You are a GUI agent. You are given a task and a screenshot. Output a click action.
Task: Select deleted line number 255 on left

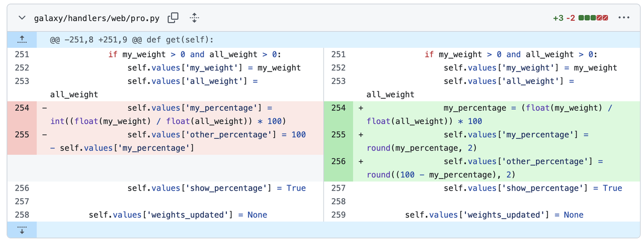click(22, 134)
